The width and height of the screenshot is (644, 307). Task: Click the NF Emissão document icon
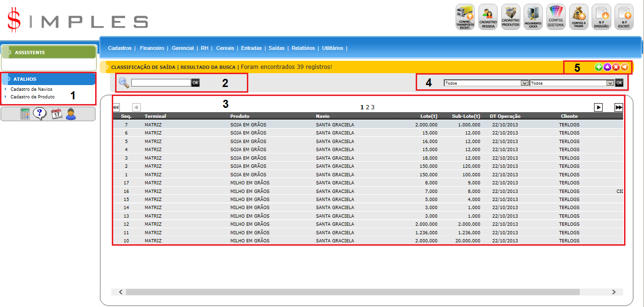tap(601, 17)
